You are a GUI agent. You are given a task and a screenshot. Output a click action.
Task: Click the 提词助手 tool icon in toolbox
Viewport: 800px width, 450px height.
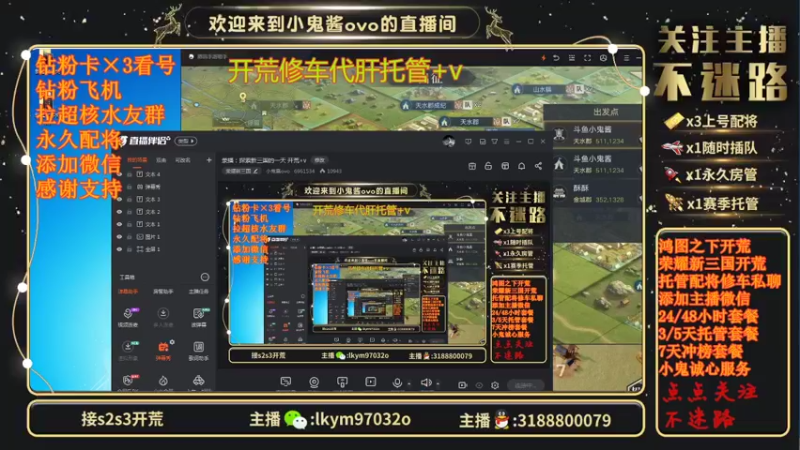(198, 347)
